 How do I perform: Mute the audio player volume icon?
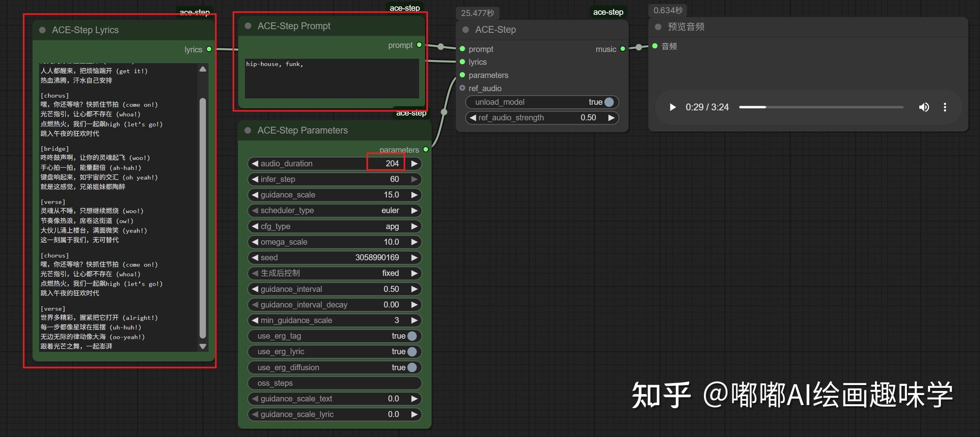coord(924,107)
